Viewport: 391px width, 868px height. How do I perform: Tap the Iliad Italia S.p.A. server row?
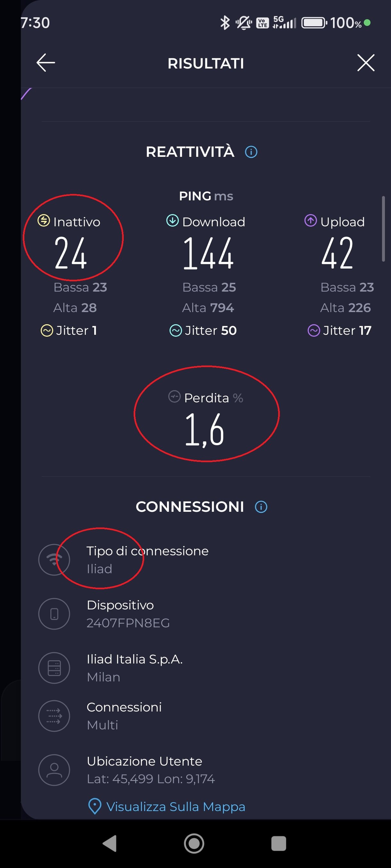click(135, 668)
